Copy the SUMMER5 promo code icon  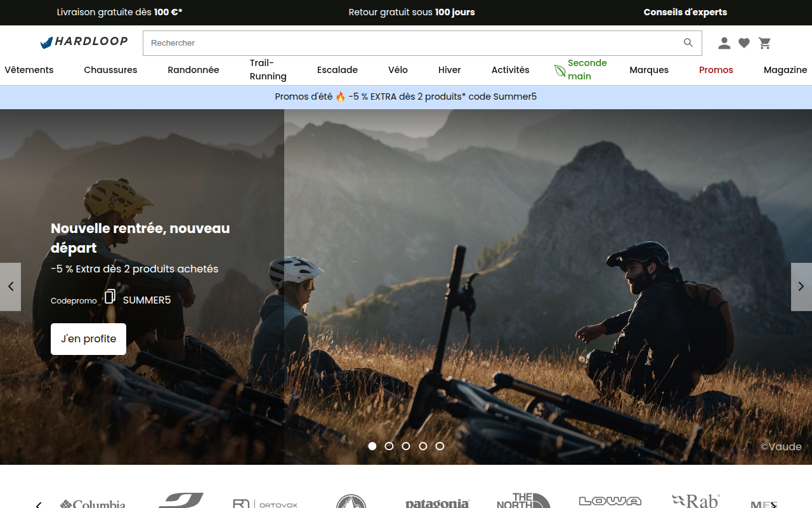(110, 297)
